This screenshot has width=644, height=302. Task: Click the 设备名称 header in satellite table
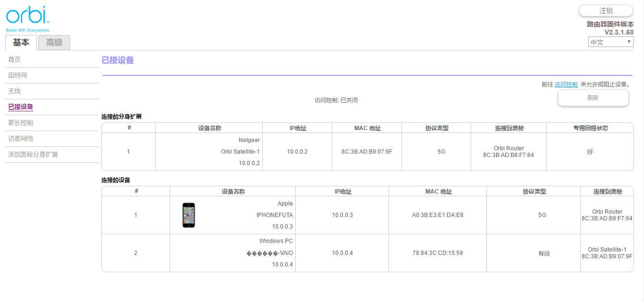pyautogui.click(x=209, y=128)
